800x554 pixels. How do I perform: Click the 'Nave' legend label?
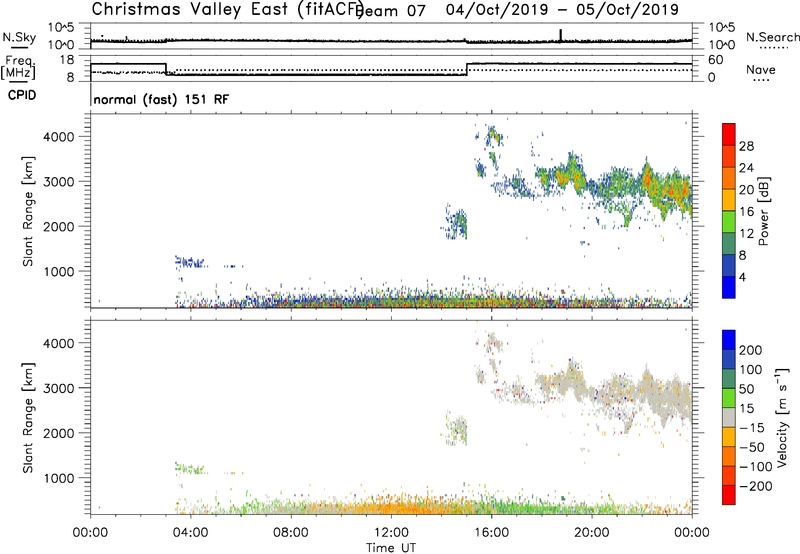pos(761,69)
